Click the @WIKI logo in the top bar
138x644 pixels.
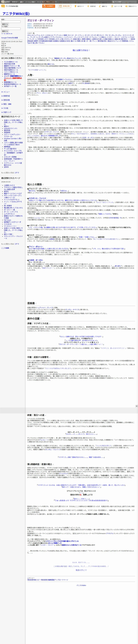[5, 2]
